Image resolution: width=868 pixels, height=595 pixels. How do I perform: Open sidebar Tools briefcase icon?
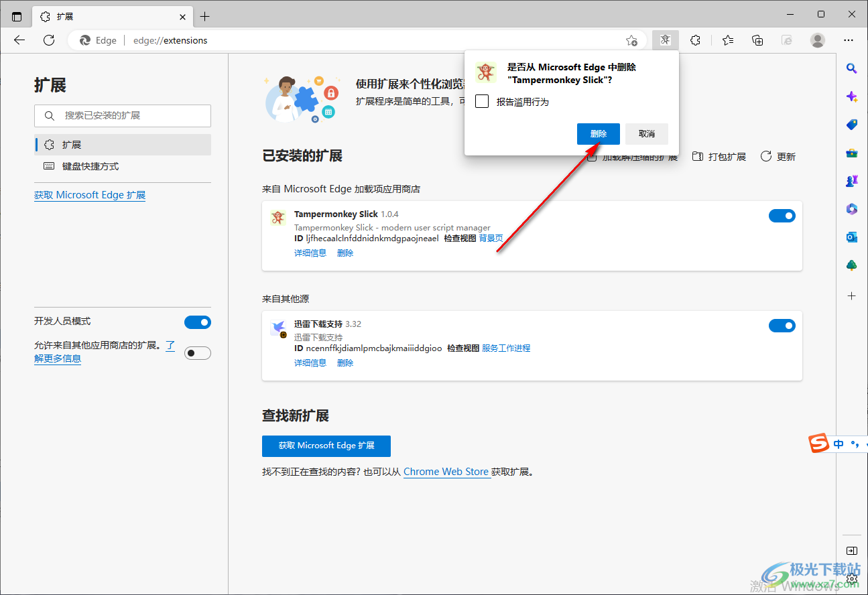(x=852, y=153)
